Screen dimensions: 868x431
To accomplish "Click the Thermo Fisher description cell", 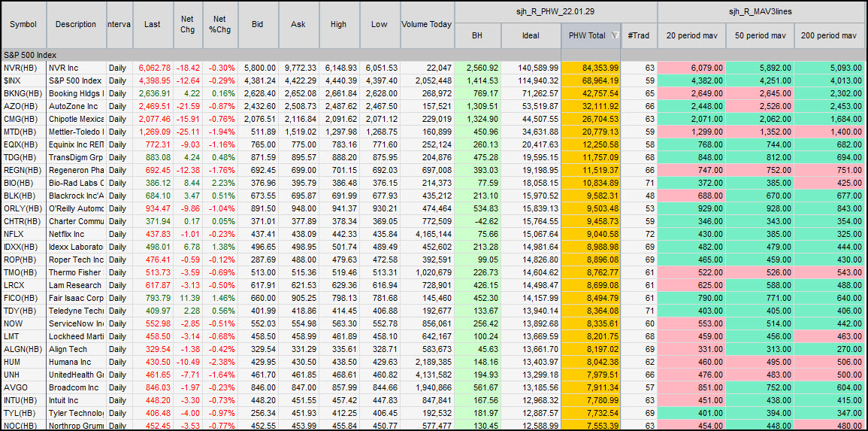I will [77, 272].
